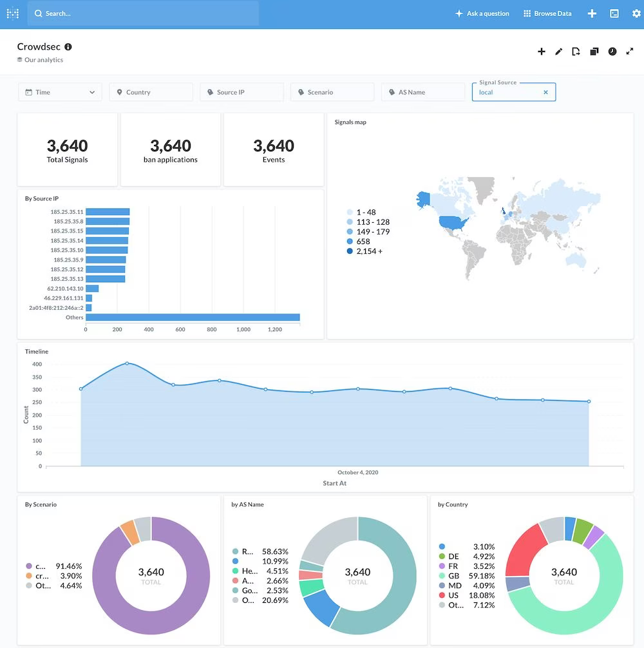
Task: Open the Timeline chart title
Action: [36, 351]
